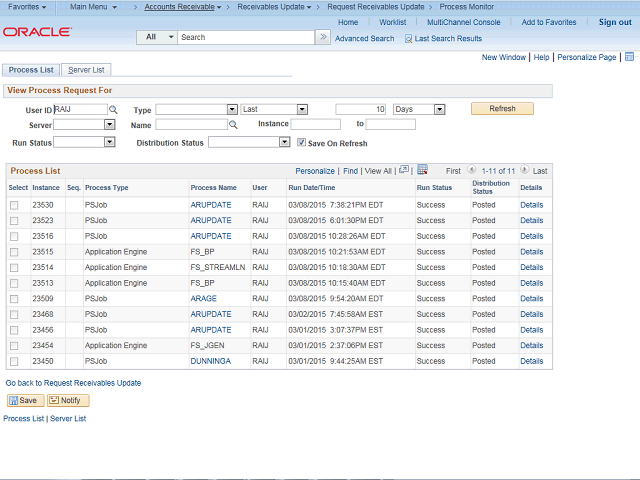The image size is (640, 480).
Task: Click the download grid to spreadsheet icon
Action: point(422,170)
